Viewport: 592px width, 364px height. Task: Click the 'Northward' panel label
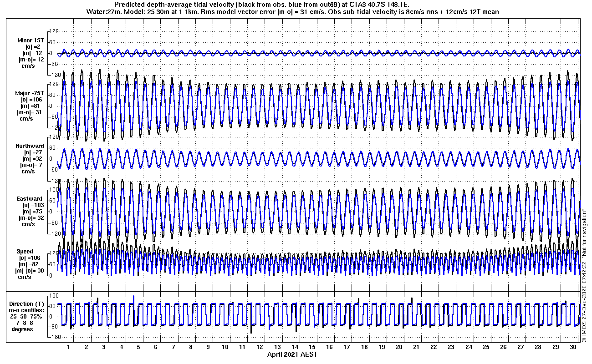30,146
